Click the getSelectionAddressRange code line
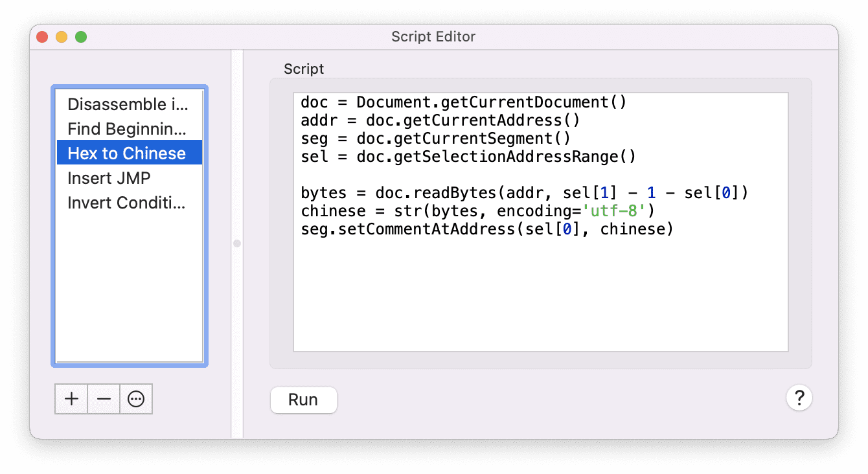 [468, 157]
